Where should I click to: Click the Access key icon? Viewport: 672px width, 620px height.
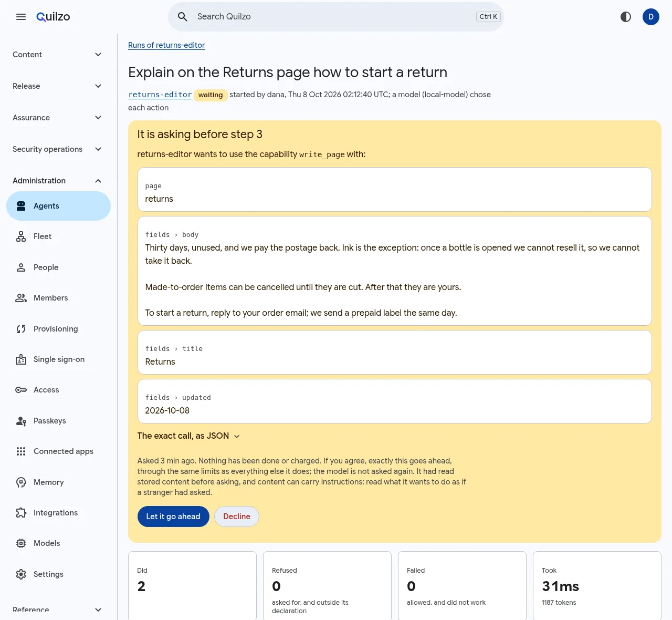tap(21, 390)
